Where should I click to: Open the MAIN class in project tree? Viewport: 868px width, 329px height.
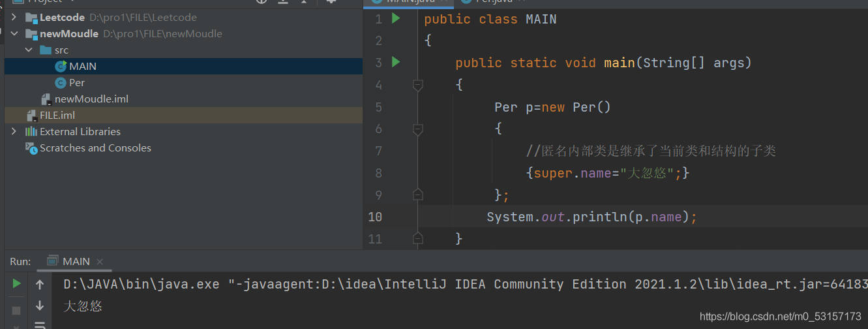[82, 66]
